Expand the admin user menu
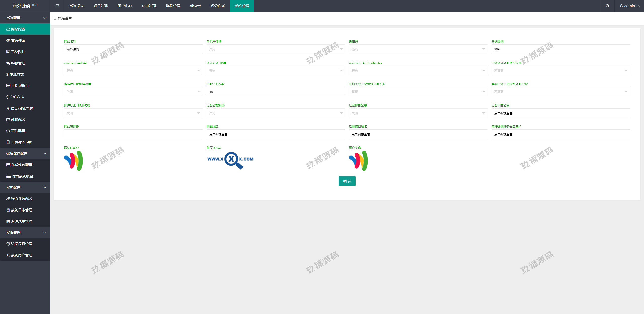The width and height of the screenshot is (644, 314). point(630,6)
